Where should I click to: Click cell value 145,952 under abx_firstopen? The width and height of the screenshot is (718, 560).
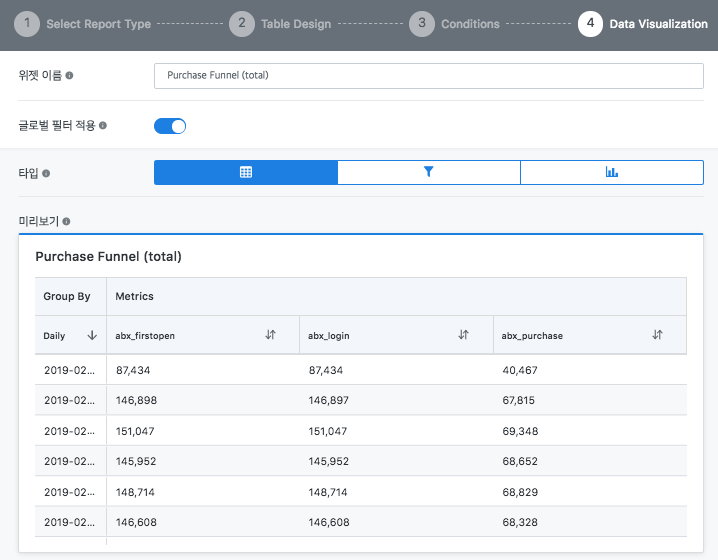tap(136, 462)
